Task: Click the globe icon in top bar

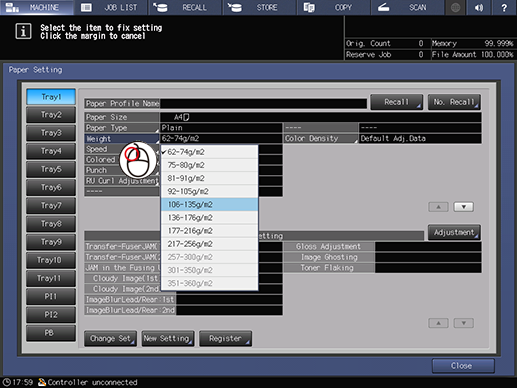Action: click(455, 7)
